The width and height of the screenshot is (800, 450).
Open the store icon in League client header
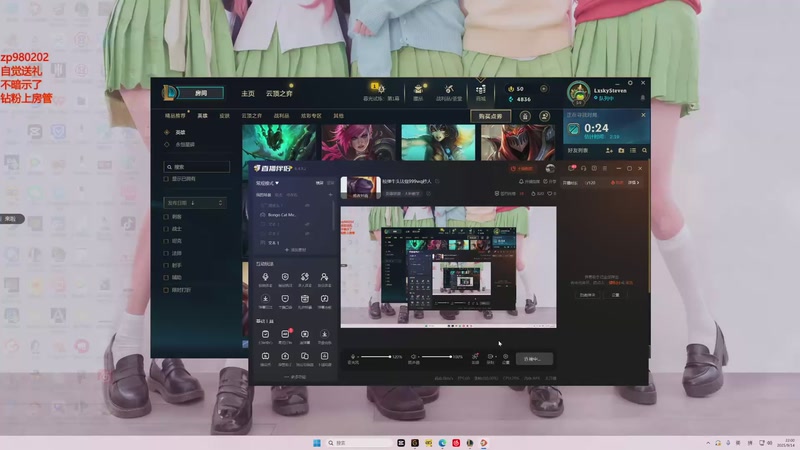coord(481,90)
